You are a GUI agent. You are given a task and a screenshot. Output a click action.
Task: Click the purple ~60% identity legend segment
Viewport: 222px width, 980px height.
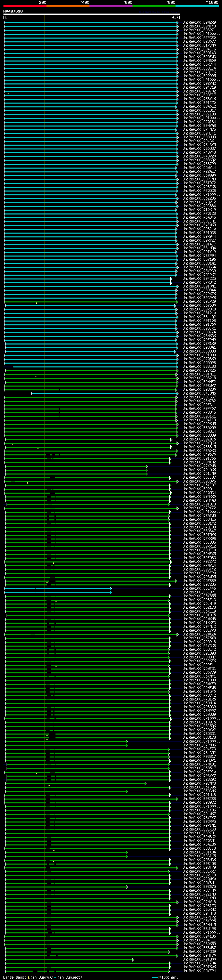[111, 6]
